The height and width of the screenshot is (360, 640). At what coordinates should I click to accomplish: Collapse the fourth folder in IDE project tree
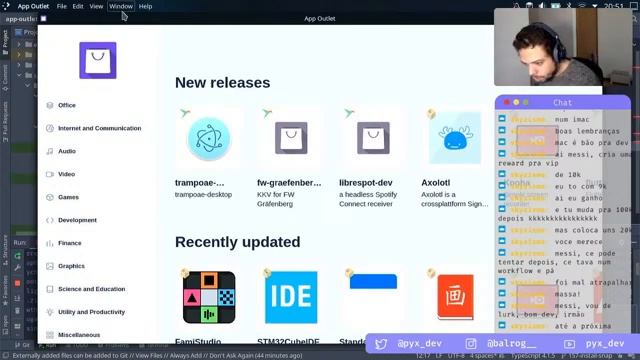[x=19, y=75]
